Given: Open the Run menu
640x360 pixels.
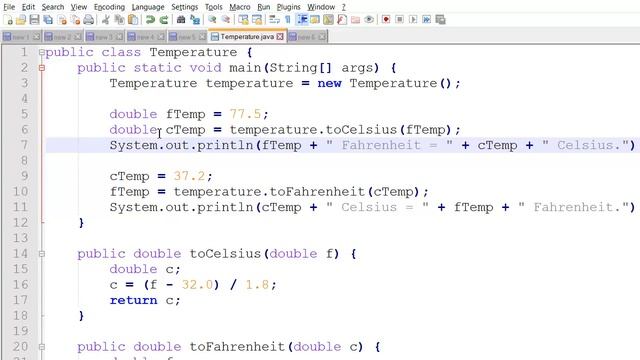Looking at the screenshot, I should pyautogui.click(x=264, y=7).
